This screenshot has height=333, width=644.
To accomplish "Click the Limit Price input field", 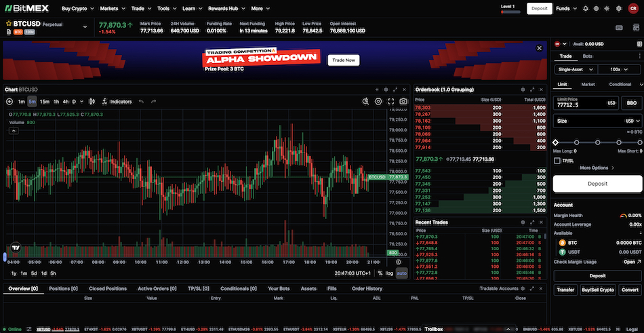I will (586, 103).
